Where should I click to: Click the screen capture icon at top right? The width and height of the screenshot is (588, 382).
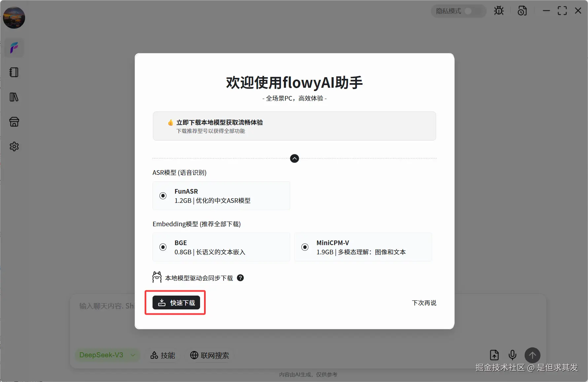pyautogui.click(x=522, y=11)
